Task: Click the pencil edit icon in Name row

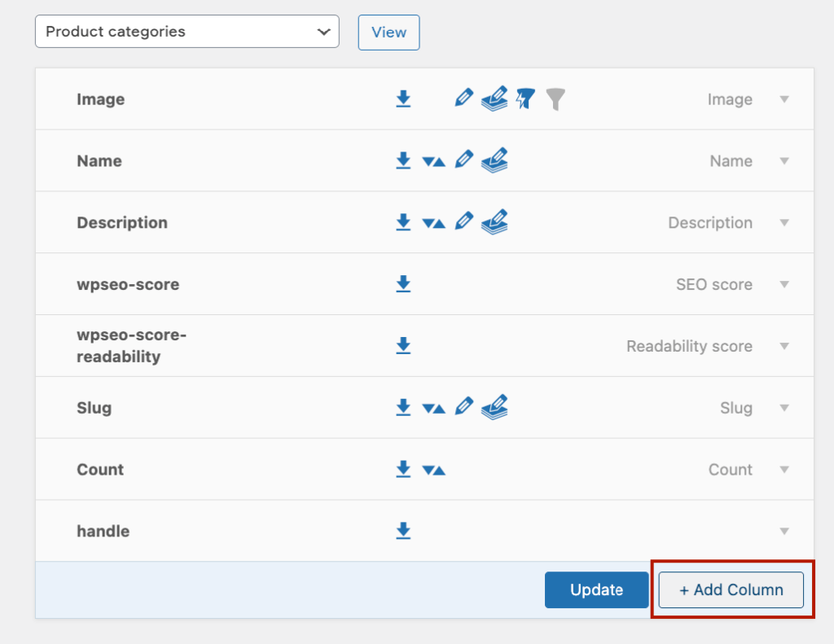Action: (x=463, y=160)
